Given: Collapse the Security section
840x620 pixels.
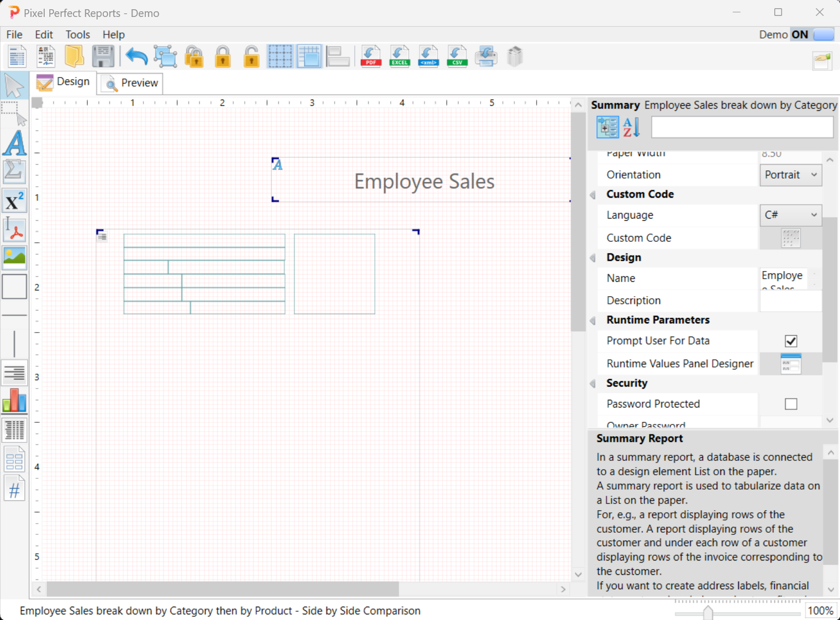Looking at the screenshot, I should point(593,383).
